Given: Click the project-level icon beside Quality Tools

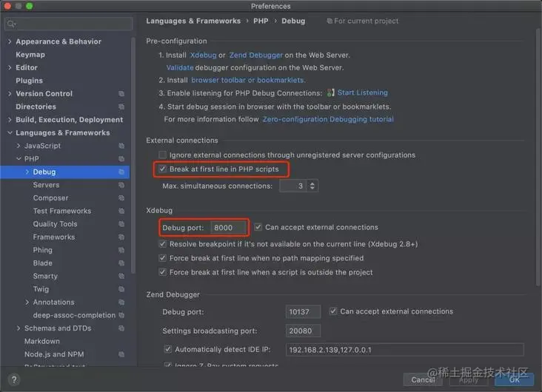Looking at the screenshot, I should point(121,224).
